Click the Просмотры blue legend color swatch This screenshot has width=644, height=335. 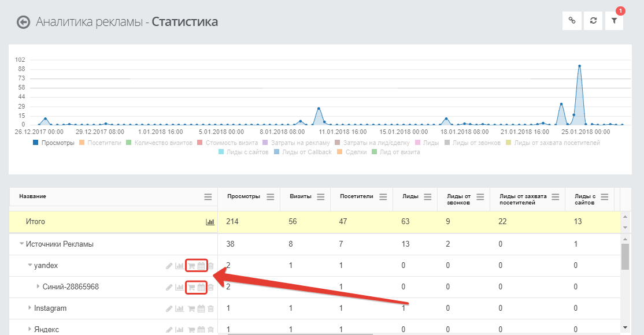click(x=36, y=143)
